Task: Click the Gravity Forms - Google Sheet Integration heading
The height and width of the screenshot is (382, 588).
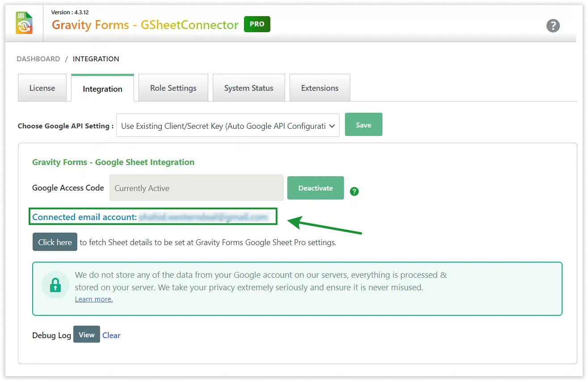Action: pos(113,162)
